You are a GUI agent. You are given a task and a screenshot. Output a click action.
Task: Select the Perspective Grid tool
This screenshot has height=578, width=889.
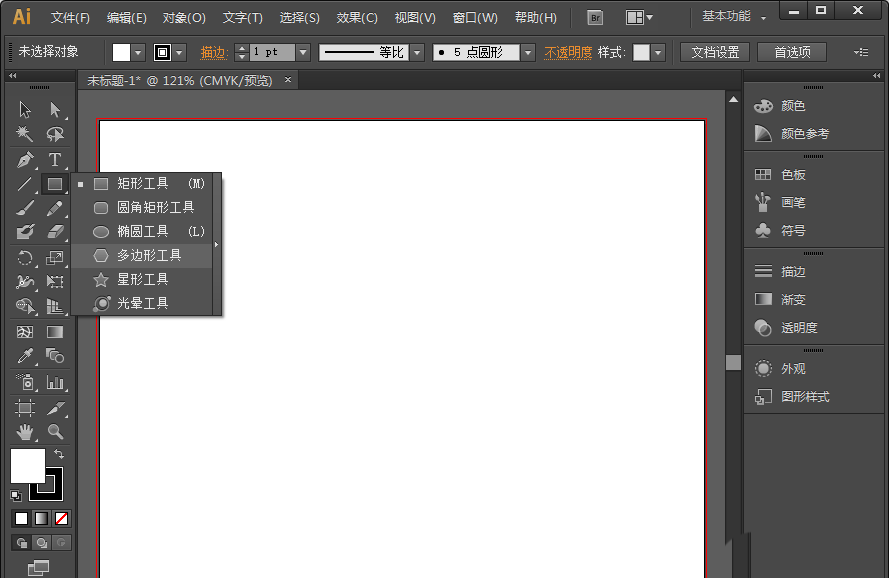click(x=55, y=306)
